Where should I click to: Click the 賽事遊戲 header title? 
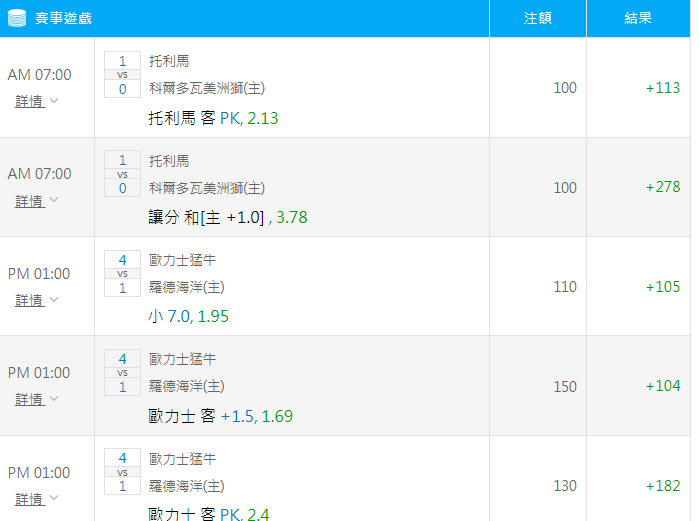tap(63, 18)
